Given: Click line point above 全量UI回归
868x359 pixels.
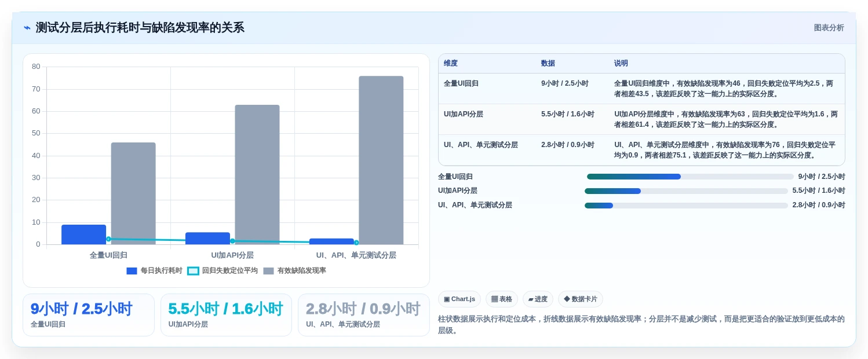Looking at the screenshot, I should [x=108, y=239].
